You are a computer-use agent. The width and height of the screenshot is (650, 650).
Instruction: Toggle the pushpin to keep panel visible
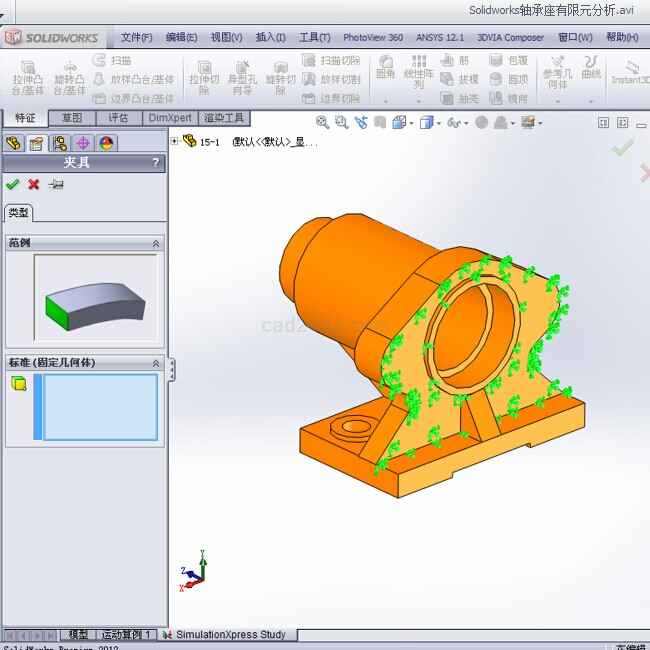coord(56,184)
